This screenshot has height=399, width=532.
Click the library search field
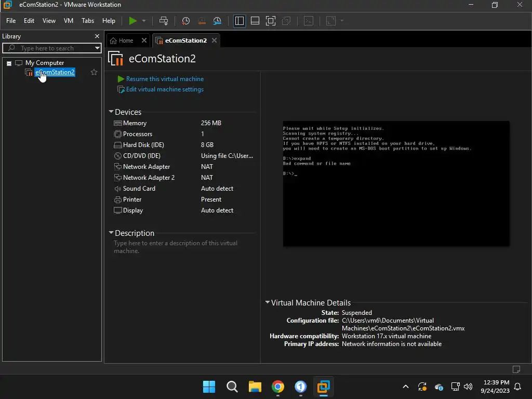tap(51, 48)
